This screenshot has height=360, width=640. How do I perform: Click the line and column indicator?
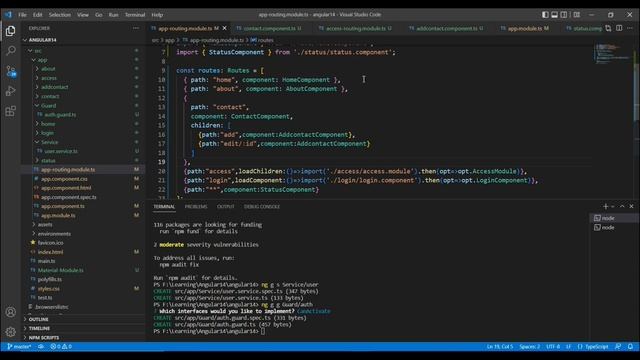500,347
